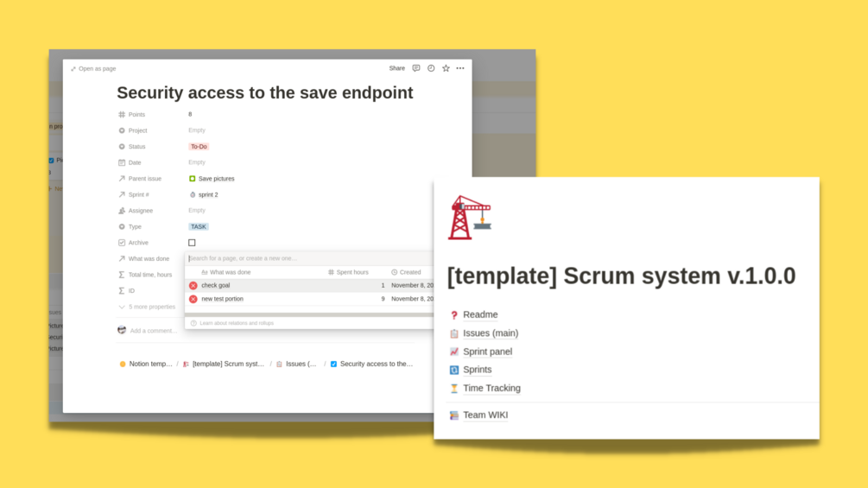Click the Status property select icon
This screenshot has width=868, height=488.
[122, 147]
